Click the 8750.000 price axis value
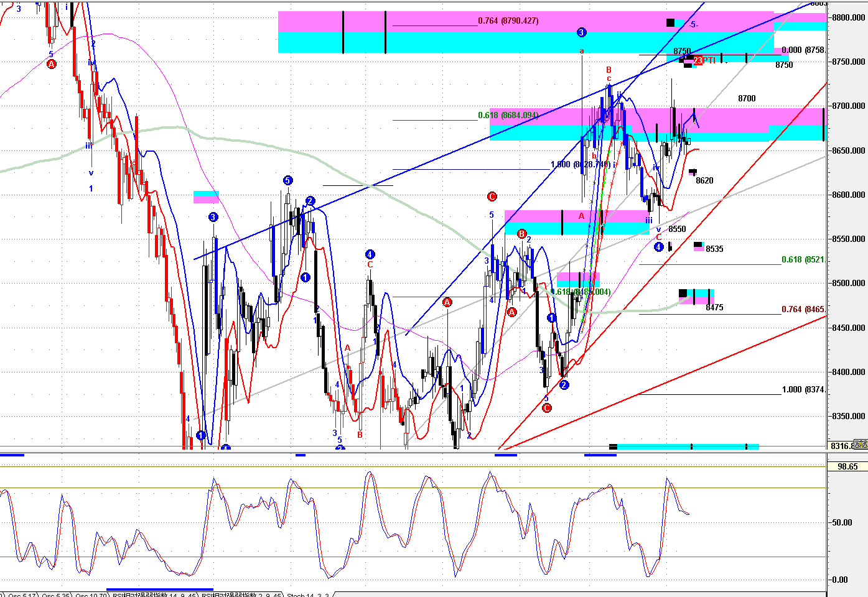The width and height of the screenshot is (868, 597). pyautogui.click(x=849, y=62)
